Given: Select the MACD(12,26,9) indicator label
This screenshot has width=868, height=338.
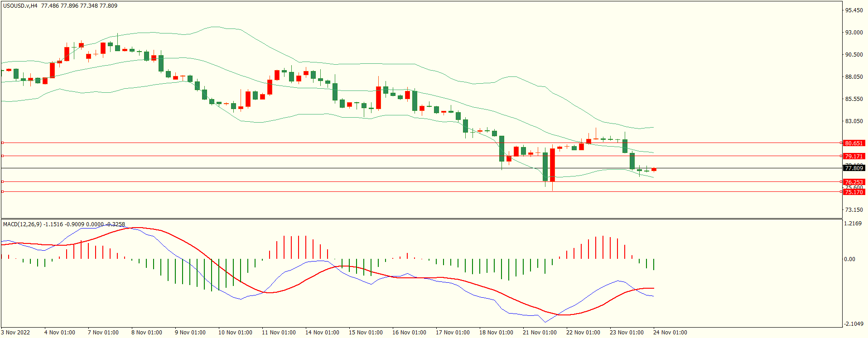Looking at the screenshot, I should pos(22,224).
